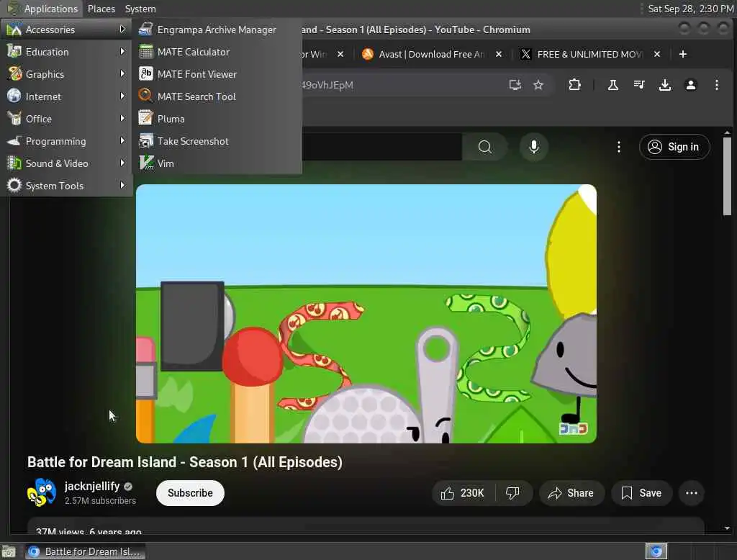This screenshot has height=560, width=737.
Task: Open the Chromium three-dot menu
Action: point(716,85)
